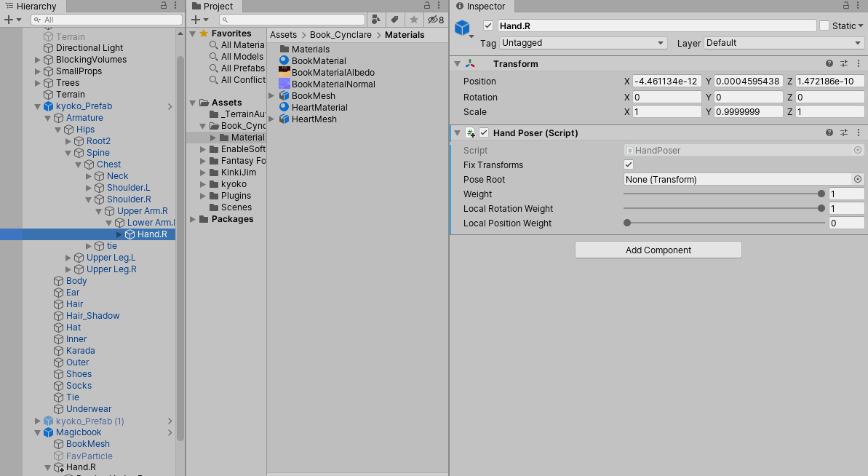
Task: Select All Materials favorite search
Action: click(x=237, y=45)
